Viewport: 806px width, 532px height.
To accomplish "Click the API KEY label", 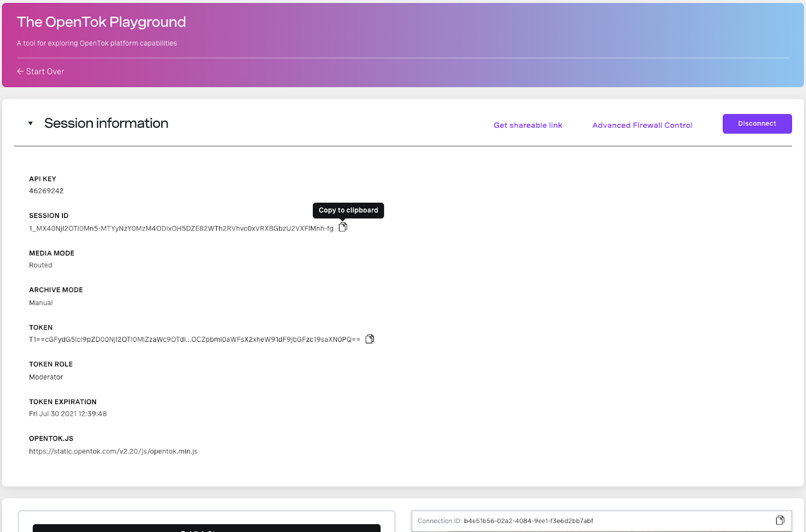I will pos(43,179).
